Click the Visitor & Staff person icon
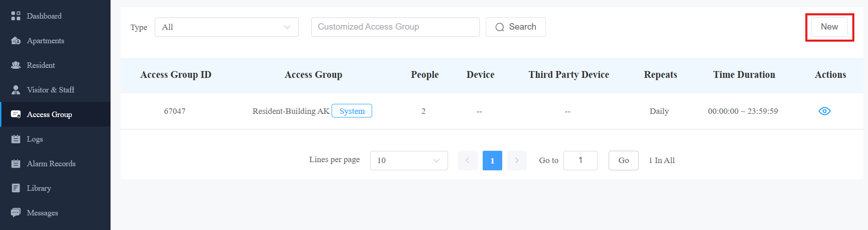Viewport: 868px width, 230px height. [x=16, y=90]
